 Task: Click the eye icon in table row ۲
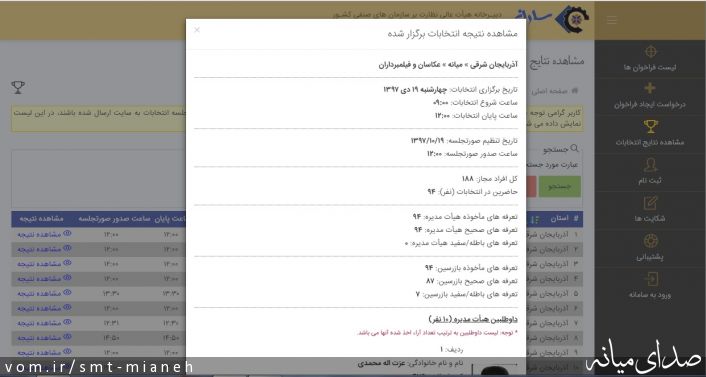pyautogui.click(x=67, y=248)
